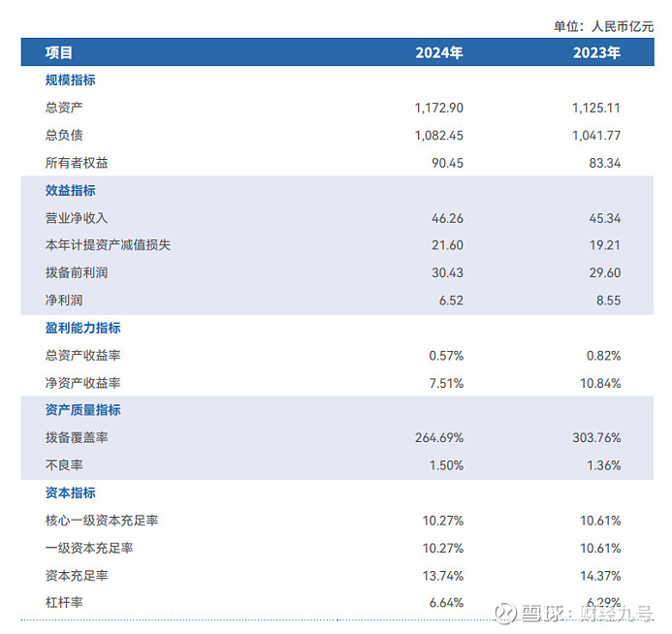Click the 资本充足率 row label
Screen dimensions: 672x634
(77, 576)
